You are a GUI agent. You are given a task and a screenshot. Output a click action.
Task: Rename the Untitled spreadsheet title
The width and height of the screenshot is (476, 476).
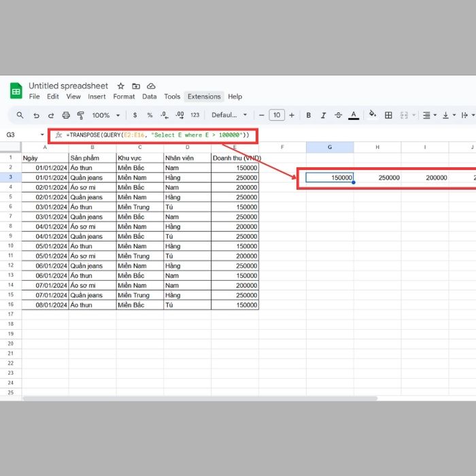(x=68, y=86)
